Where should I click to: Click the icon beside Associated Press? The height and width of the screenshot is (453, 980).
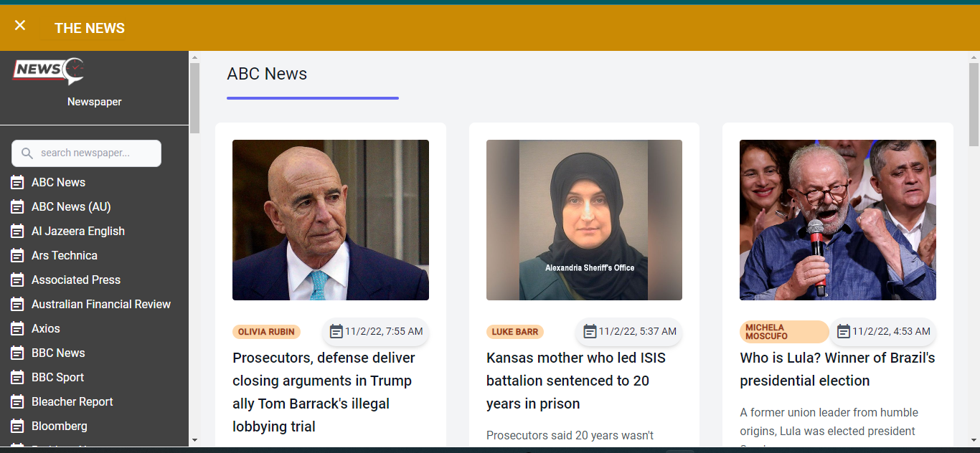coord(17,280)
